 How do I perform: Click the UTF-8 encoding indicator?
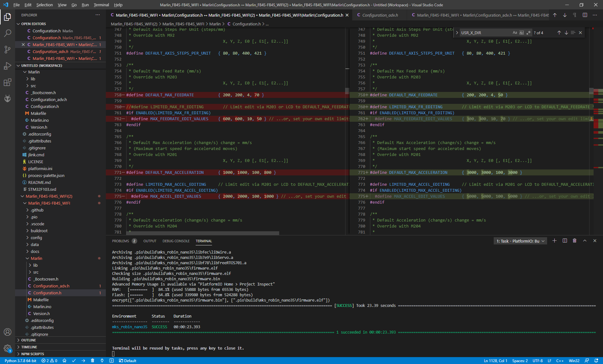click(x=538, y=361)
